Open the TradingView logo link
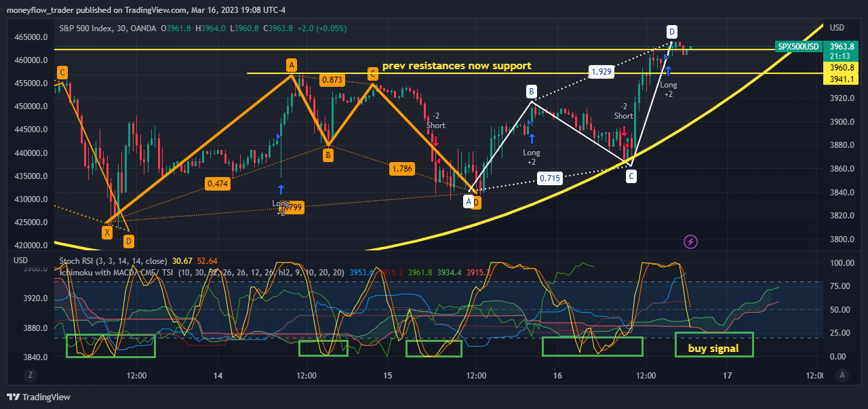Screen dimensions: 868x409 (x=39, y=397)
